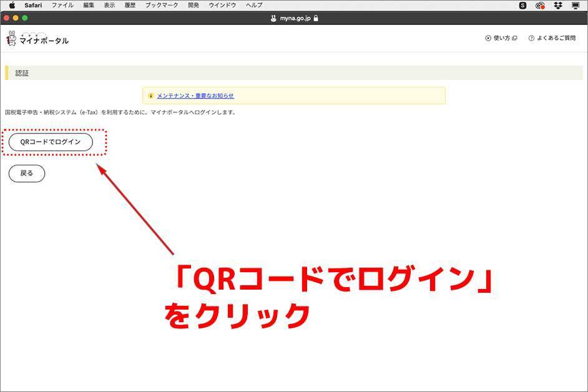Open the ファイル menu
The image size is (588, 392).
[x=62, y=5]
